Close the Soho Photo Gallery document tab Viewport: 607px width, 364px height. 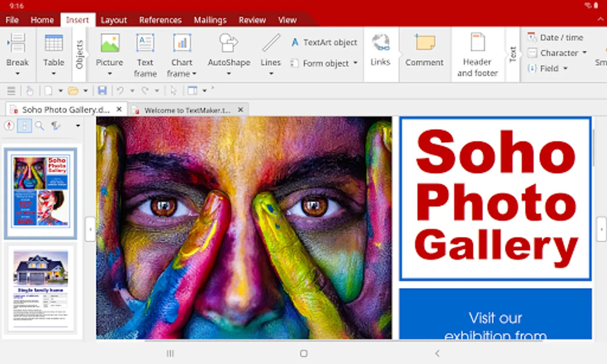[119, 109]
